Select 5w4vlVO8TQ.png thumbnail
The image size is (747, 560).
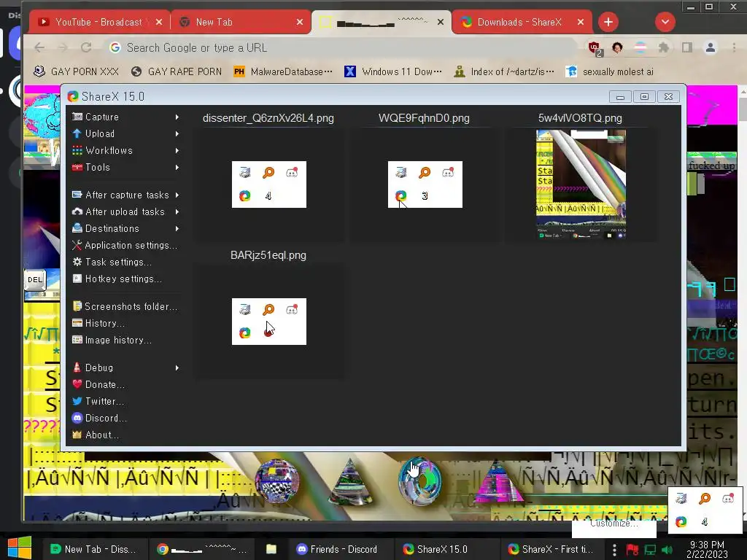pos(581,184)
